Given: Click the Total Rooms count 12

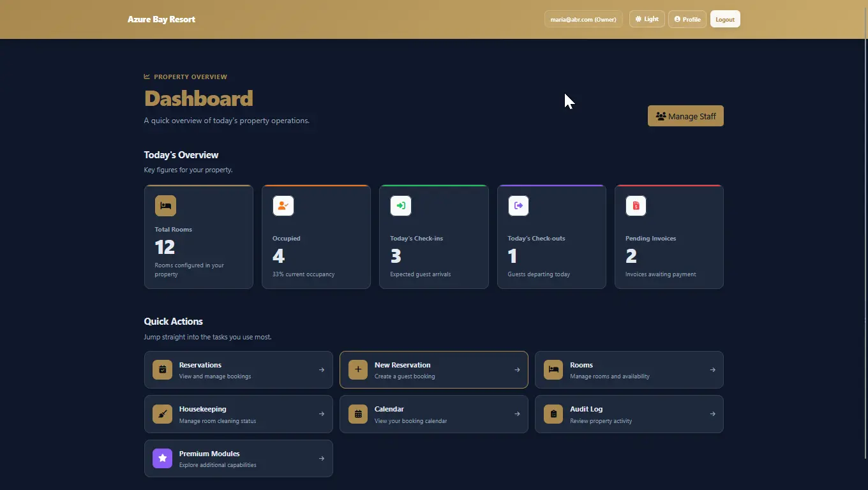Looking at the screenshot, I should pos(165,247).
